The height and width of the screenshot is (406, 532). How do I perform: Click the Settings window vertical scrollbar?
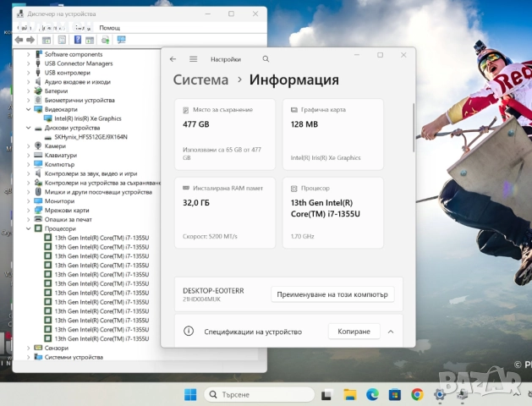point(414,128)
